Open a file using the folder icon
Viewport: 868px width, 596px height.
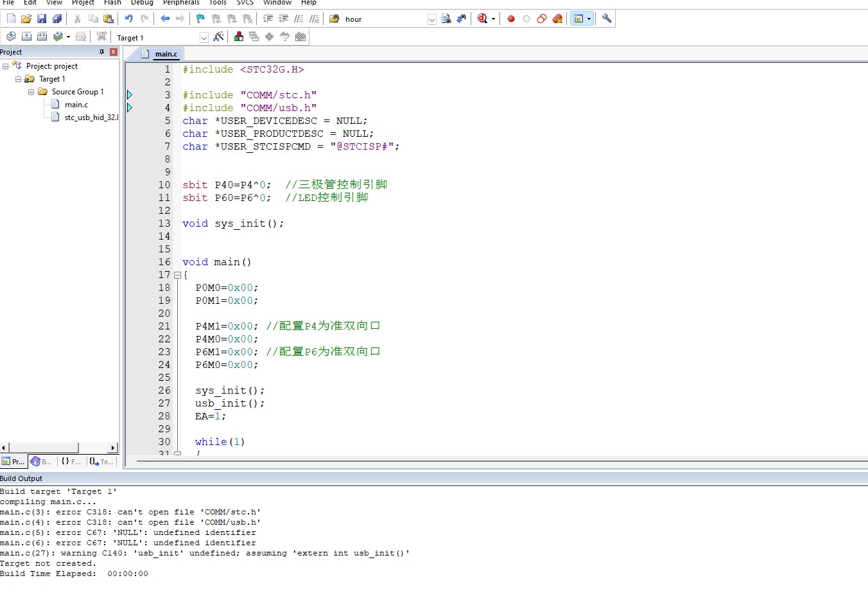coord(26,19)
